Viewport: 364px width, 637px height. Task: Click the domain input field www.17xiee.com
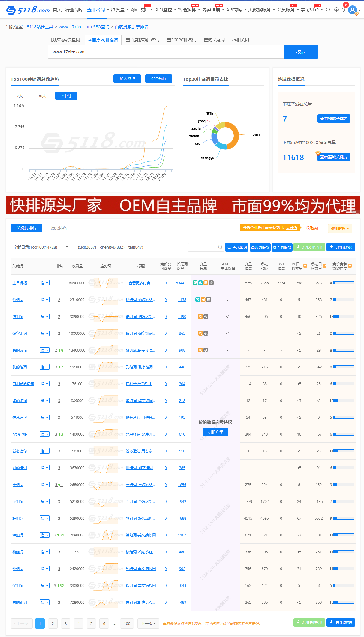(x=166, y=52)
